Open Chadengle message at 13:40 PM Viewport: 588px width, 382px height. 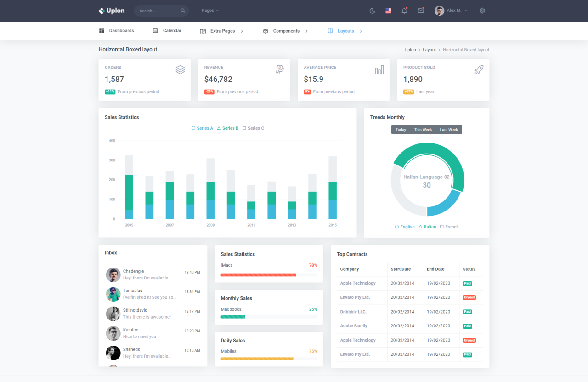pyautogui.click(x=153, y=275)
